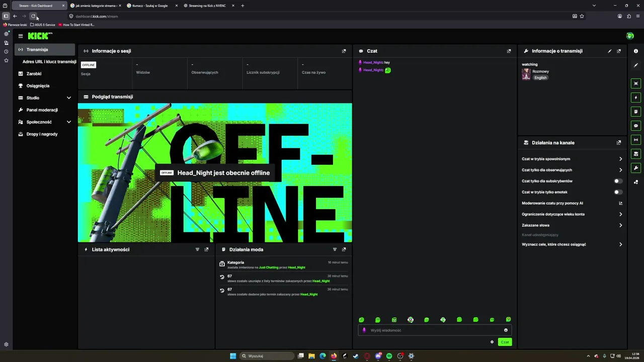Edit stream info using the pencil in Informacje o transmisji
Image resolution: width=644 pixels, height=362 pixels.
(x=610, y=51)
